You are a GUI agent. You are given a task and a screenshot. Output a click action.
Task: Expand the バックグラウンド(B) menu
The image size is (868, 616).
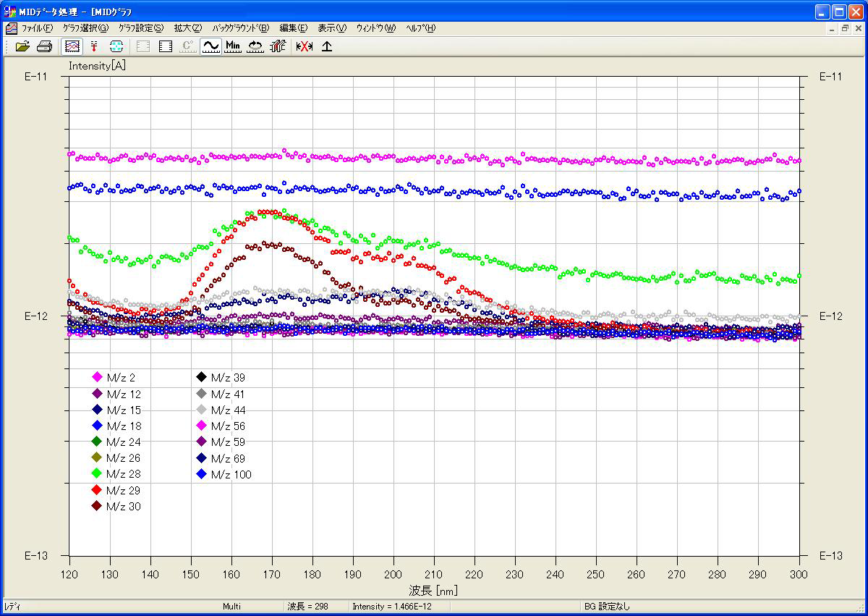point(241,28)
